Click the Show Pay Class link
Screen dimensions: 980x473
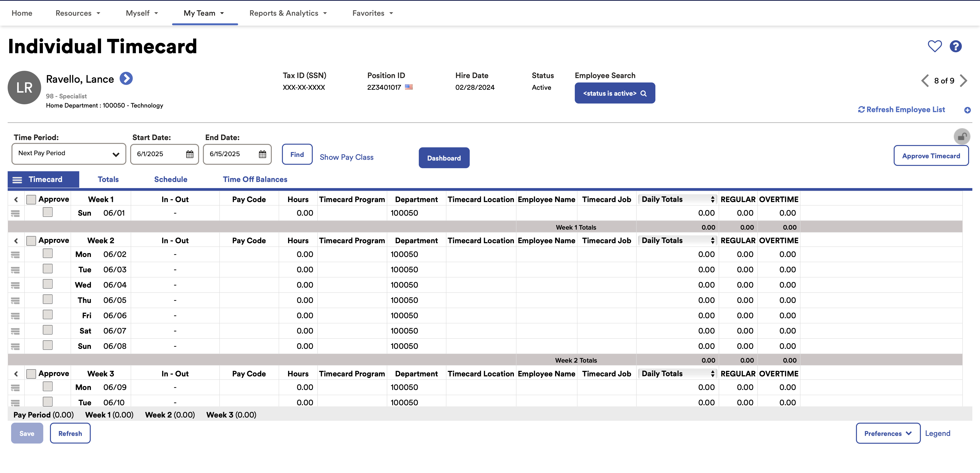(347, 157)
